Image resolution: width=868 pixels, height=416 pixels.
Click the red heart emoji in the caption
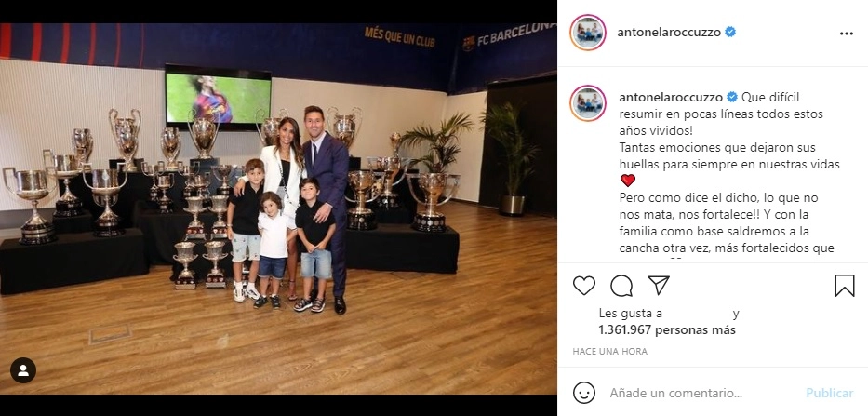coord(628,181)
